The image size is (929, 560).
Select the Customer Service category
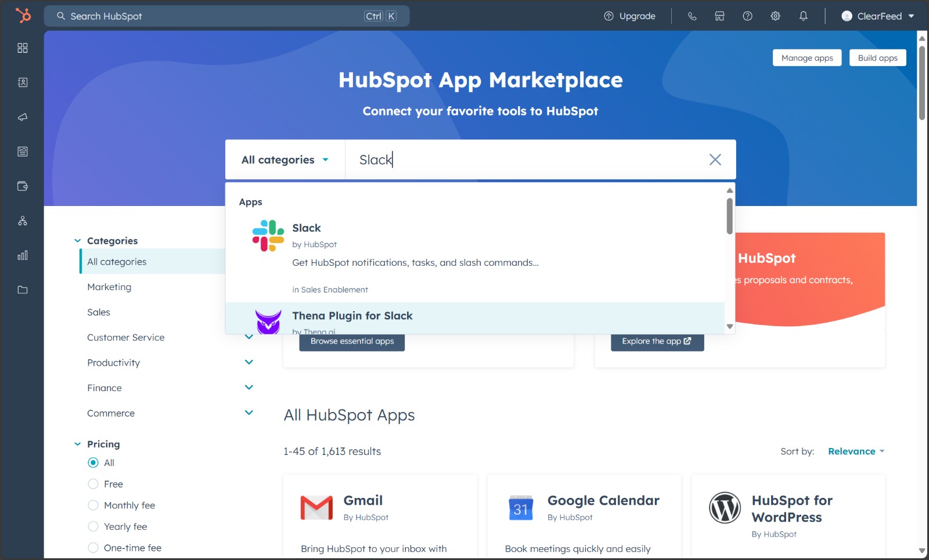click(126, 338)
